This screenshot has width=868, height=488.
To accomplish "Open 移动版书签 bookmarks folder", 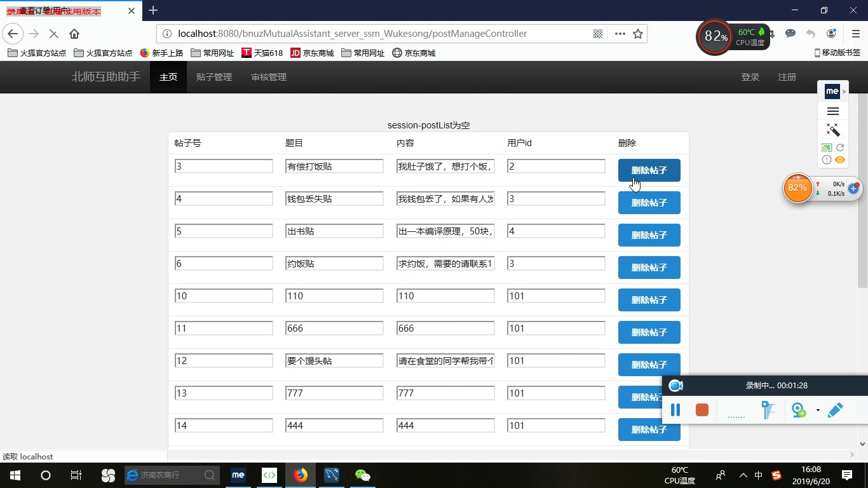I will point(837,53).
